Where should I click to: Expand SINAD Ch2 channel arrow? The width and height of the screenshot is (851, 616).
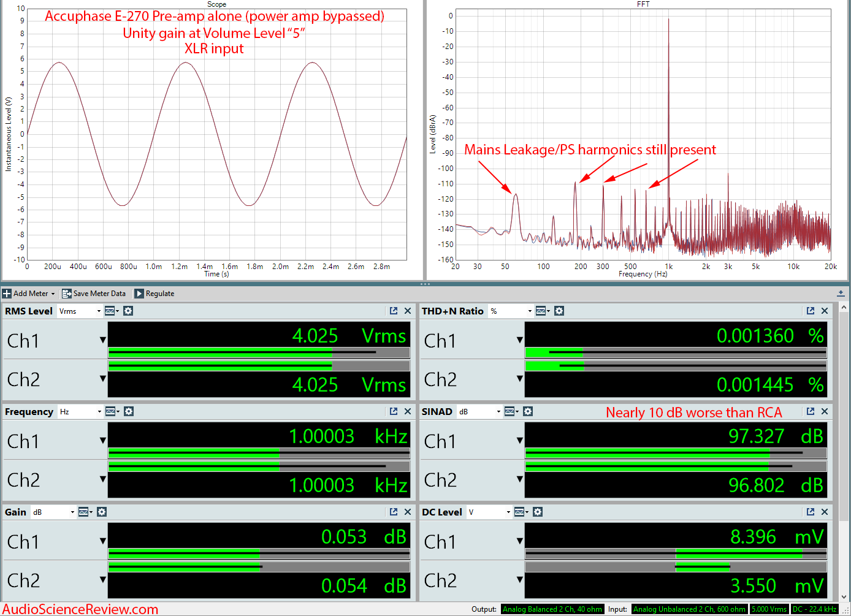tap(520, 479)
